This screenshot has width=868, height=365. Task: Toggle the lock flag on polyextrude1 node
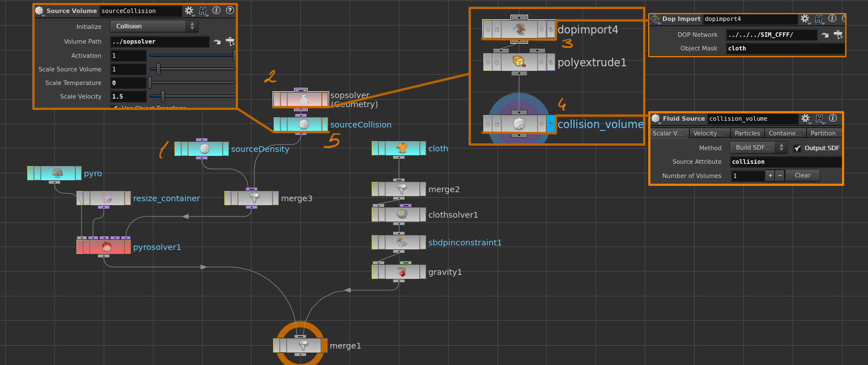[x=496, y=62]
